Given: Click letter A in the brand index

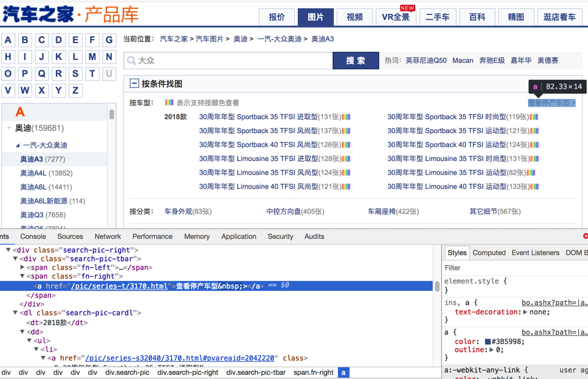Looking at the screenshot, I should coord(8,40).
